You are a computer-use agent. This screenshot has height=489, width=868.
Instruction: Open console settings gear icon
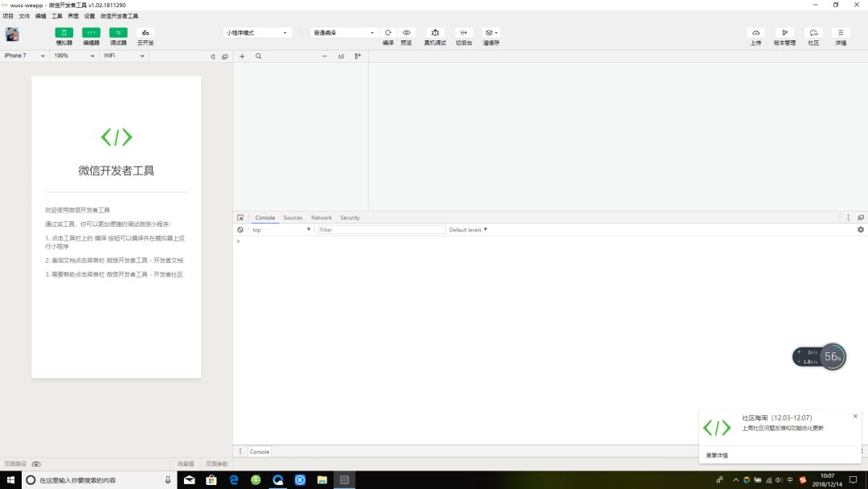coord(861,230)
